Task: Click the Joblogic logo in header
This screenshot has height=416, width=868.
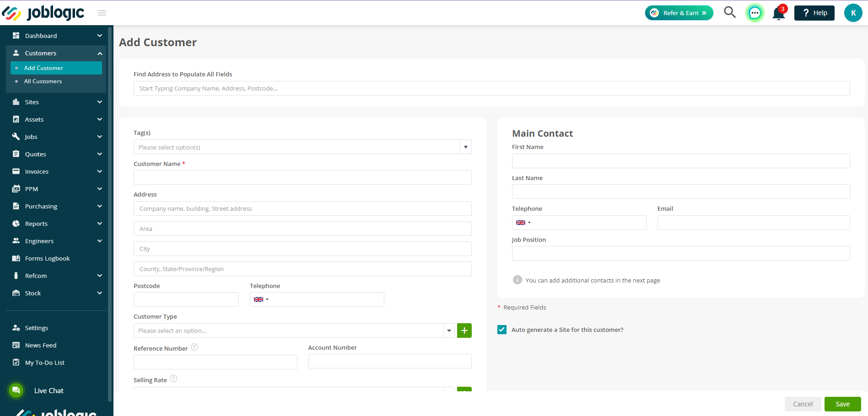Action: [x=43, y=13]
